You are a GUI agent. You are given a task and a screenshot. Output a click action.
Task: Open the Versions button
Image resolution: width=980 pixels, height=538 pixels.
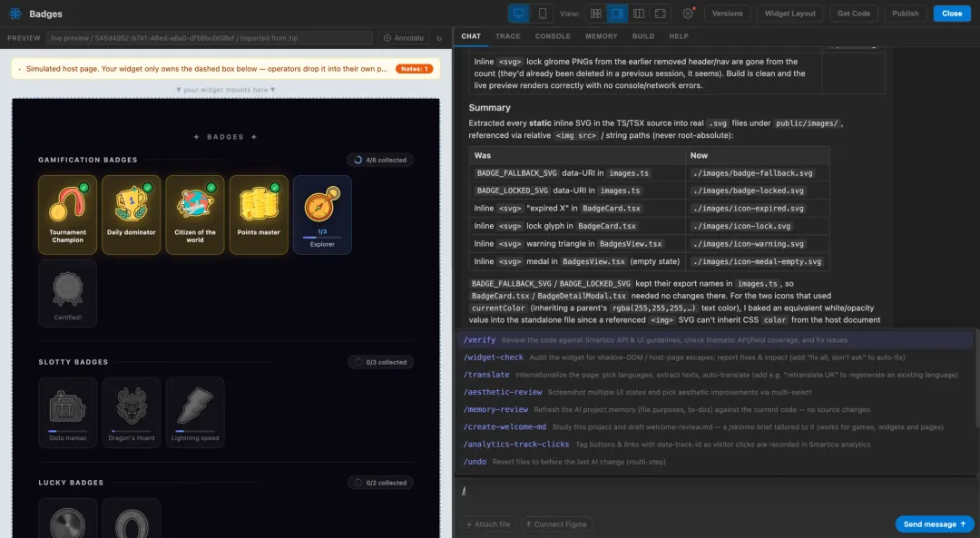coord(728,13)
